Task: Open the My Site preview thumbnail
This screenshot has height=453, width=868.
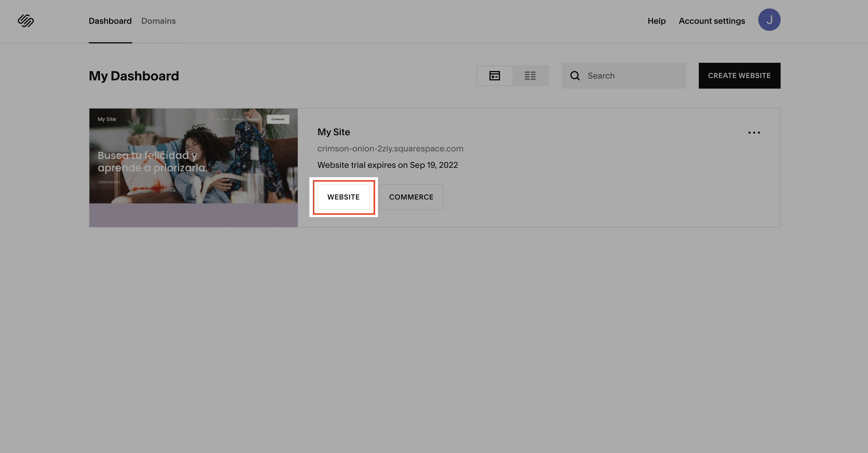Action: coord(194,156)
